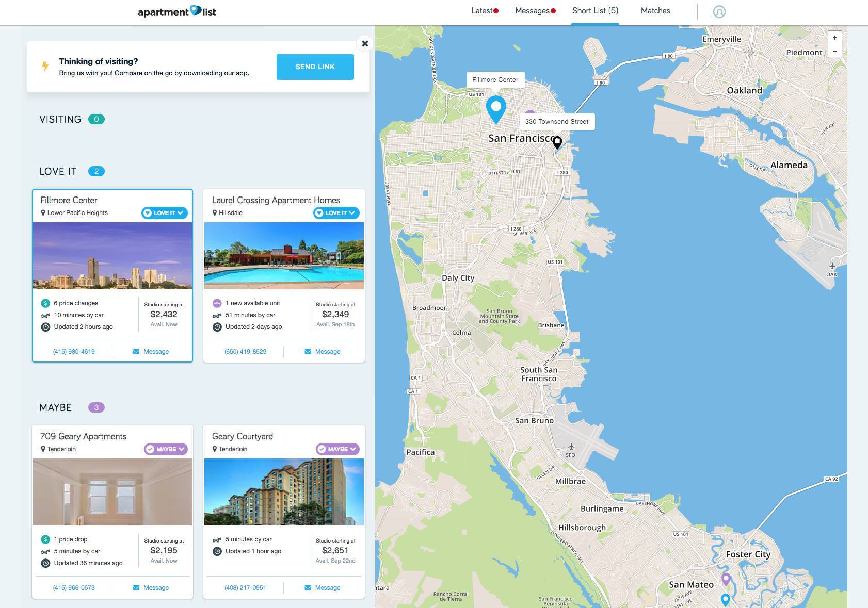Call Laurel Crossing at (650) 419-8529
The image size is (868, 608).
[246, 352]
